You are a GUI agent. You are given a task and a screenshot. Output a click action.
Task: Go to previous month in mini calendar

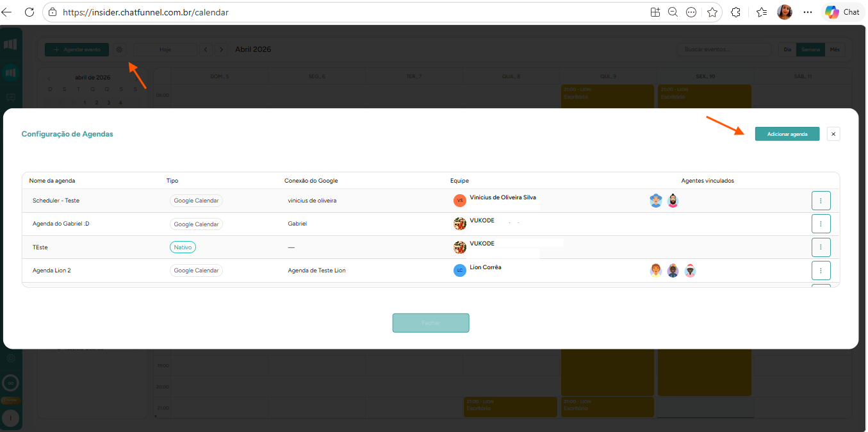[x=49, y=78]
